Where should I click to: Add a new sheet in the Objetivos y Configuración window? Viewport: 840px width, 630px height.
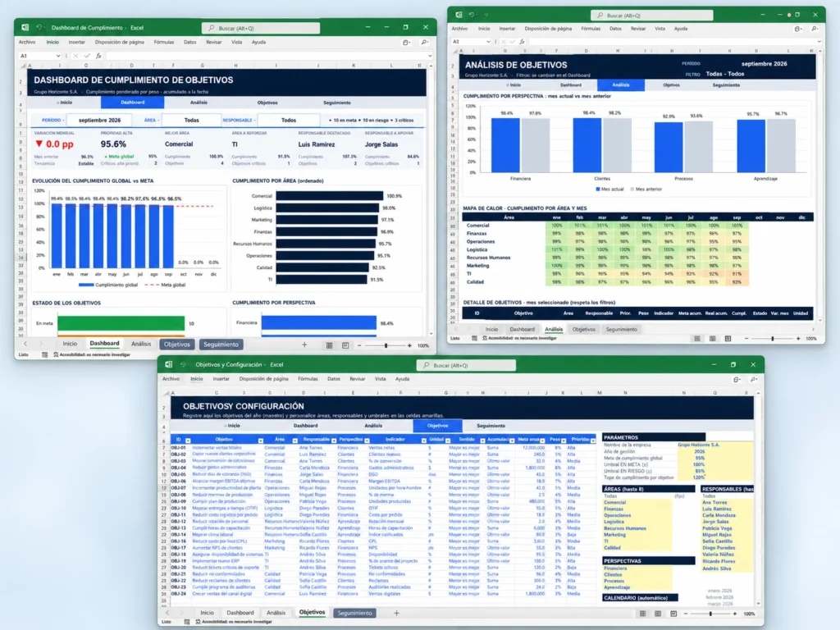pyautogui.click(x=396, y=613)
